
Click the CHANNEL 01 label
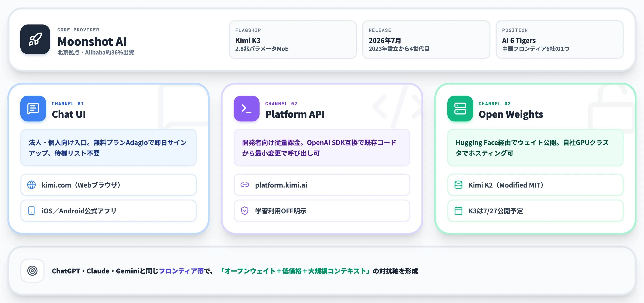[x=68, y=104]
